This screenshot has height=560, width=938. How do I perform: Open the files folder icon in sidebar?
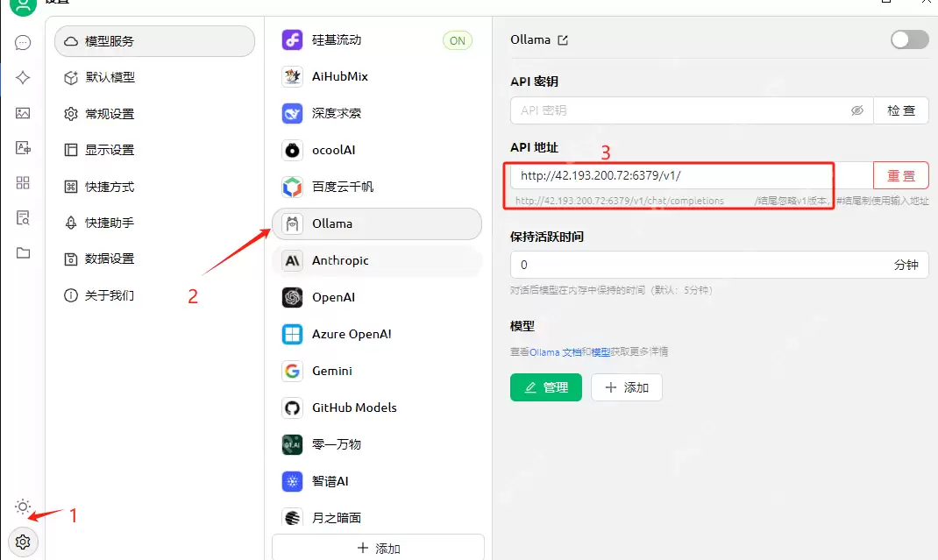[23, 254]
